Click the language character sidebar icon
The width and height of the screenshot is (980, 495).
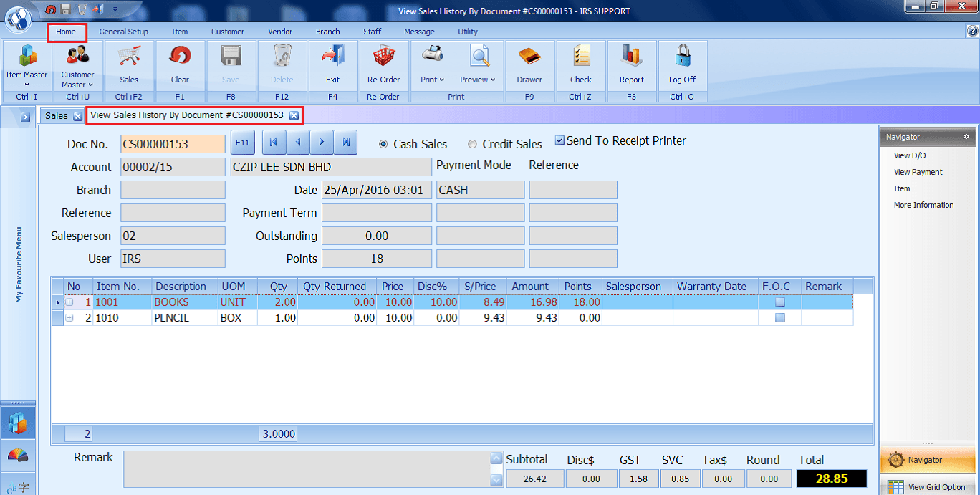pos(18,486)
